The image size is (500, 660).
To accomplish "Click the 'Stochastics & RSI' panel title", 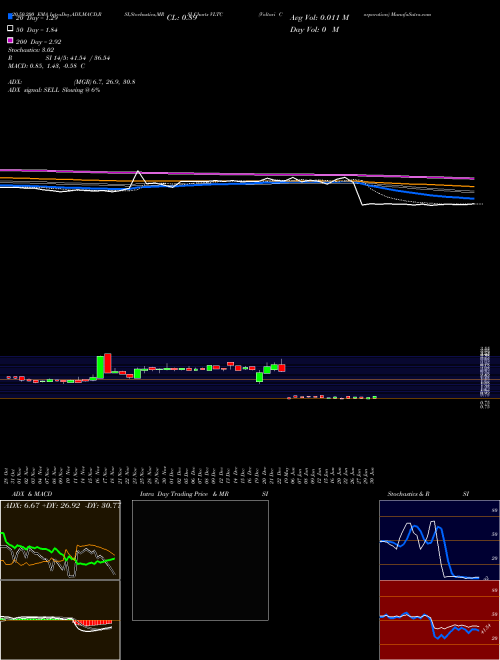I will pyautogui.click(x=428, y=494).
